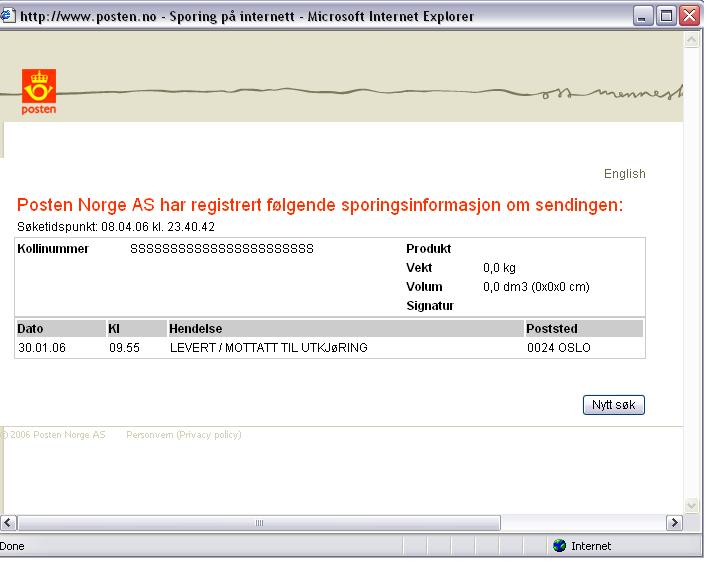Click the Internet Explorer page icon in title bar

pos(7,16)
